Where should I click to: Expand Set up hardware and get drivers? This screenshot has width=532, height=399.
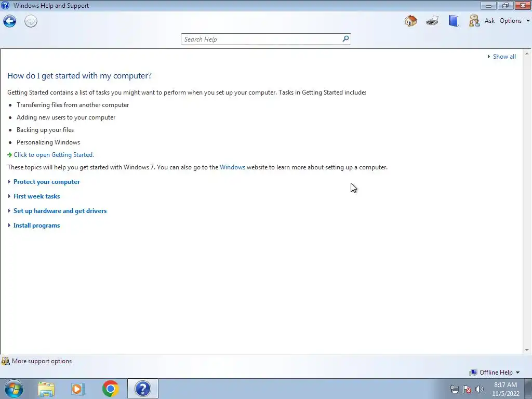coord(60,211)
